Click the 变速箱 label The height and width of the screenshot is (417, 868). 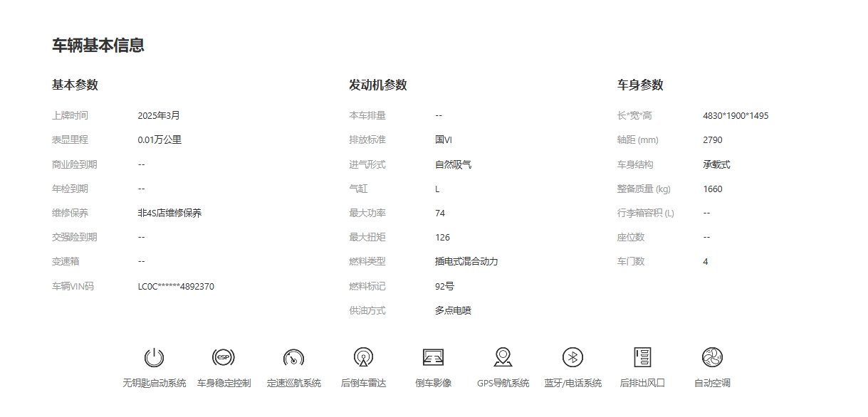click(x=66, y=261)
